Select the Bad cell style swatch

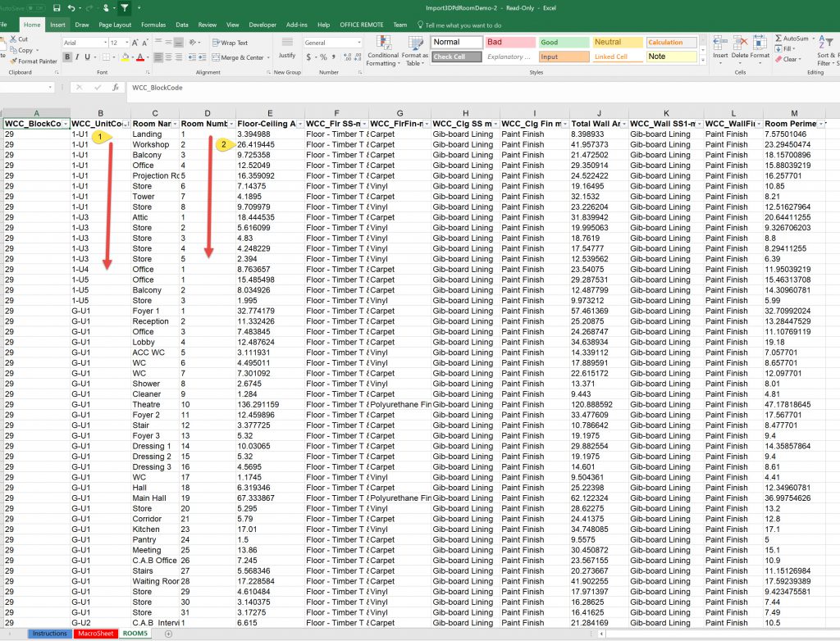(x=509, y=42)
